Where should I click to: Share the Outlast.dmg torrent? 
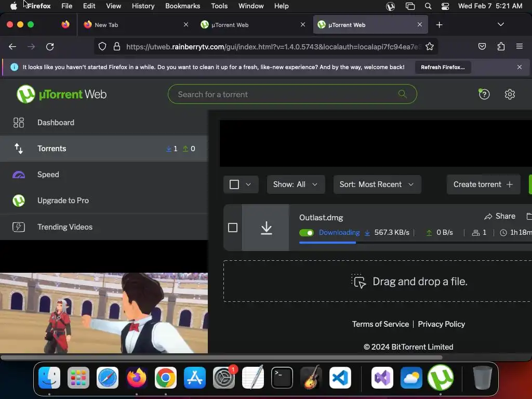click(x=500, y=216)
